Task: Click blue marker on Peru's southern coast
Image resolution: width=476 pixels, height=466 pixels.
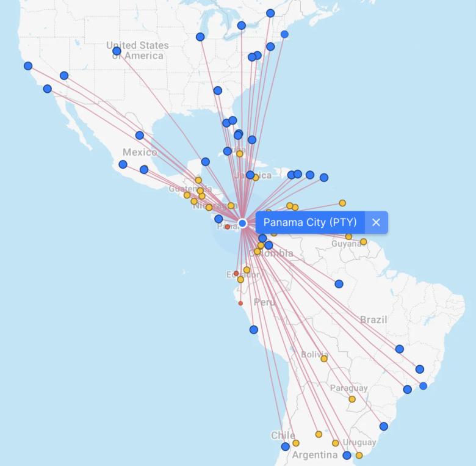Action: (254, 330)
